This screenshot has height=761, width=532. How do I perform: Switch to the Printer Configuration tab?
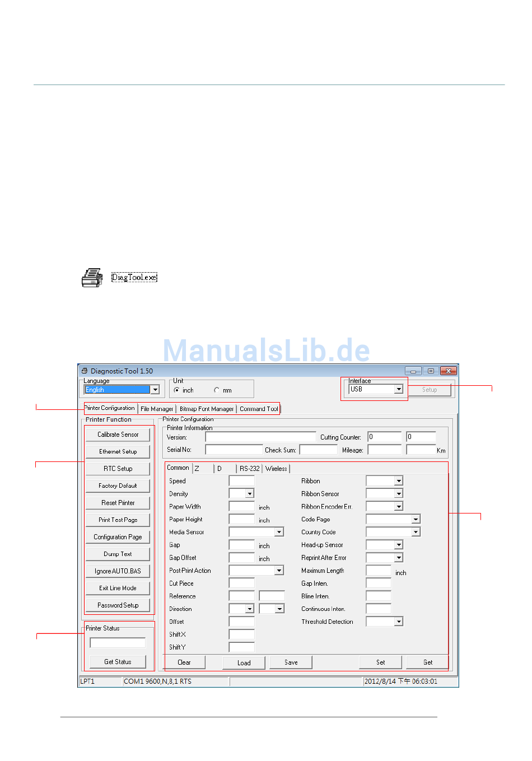pos(110,408)
